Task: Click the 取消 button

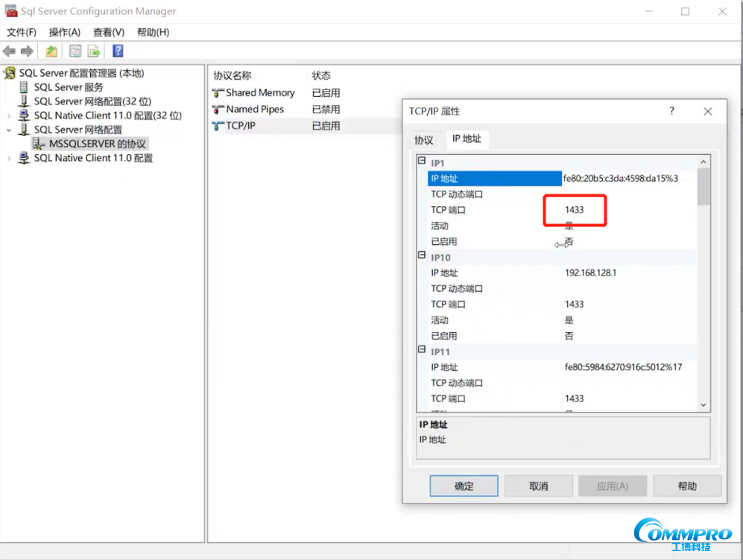Action: click(538, 486)
